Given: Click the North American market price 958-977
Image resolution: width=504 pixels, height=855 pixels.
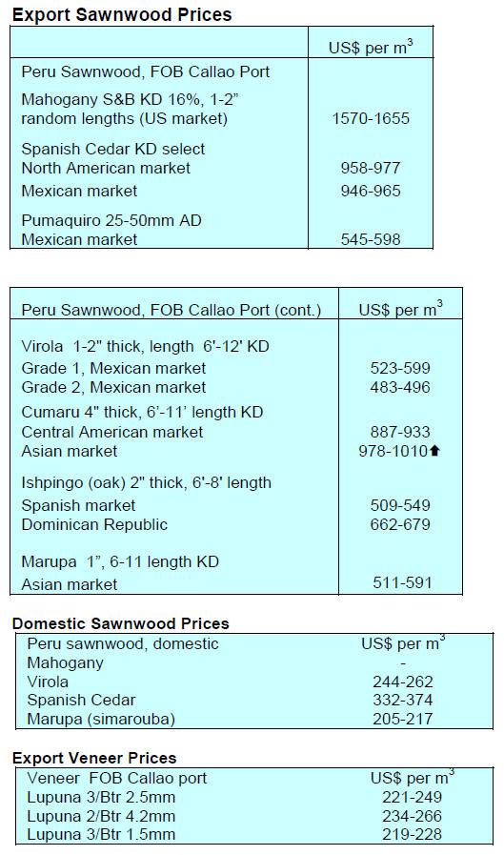Looking at the screenshot, I should coord(371,168).
